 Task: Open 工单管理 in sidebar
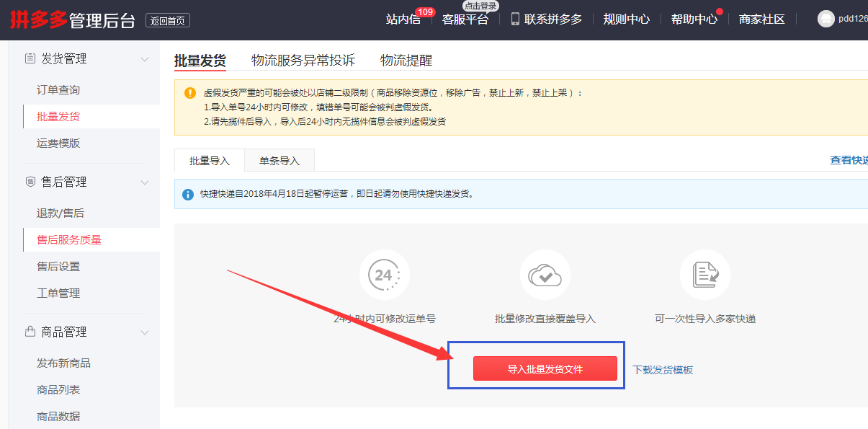[58, 293]
